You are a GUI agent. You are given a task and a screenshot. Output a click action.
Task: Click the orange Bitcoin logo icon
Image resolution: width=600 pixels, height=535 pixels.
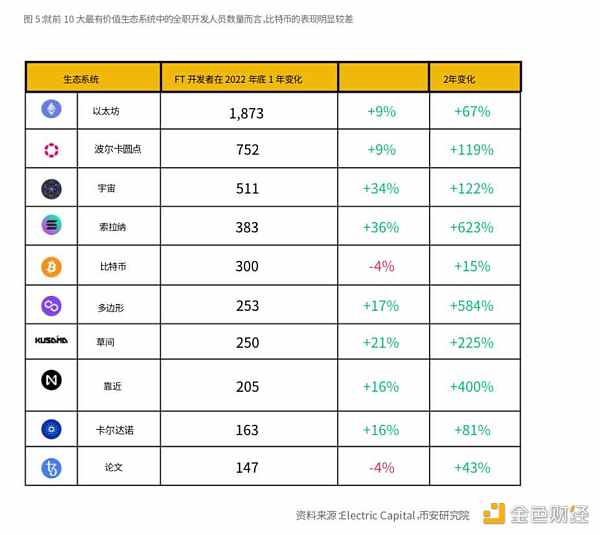(50, 267)
